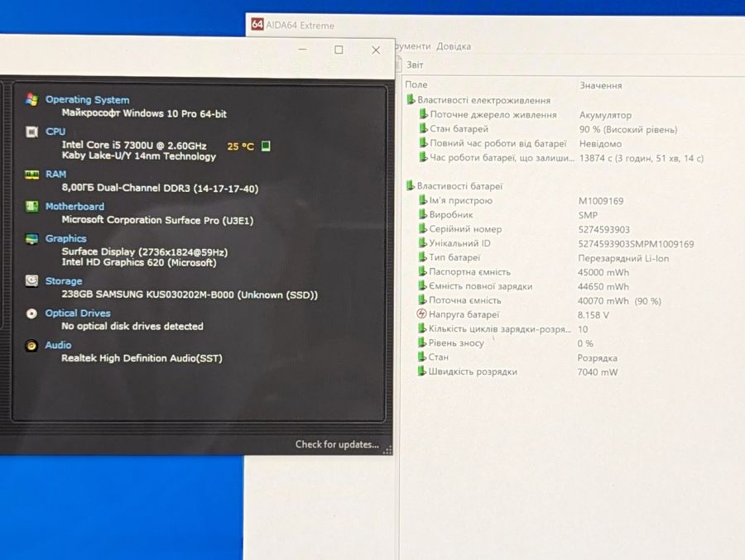Select the 238GB SAMSUNG storage text

point(190,294)
